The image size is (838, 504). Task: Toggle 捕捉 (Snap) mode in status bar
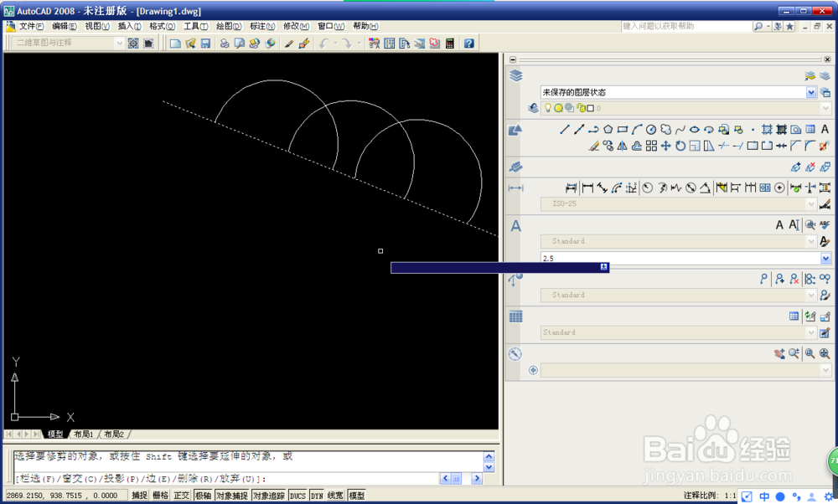click(x=139, y=496)
